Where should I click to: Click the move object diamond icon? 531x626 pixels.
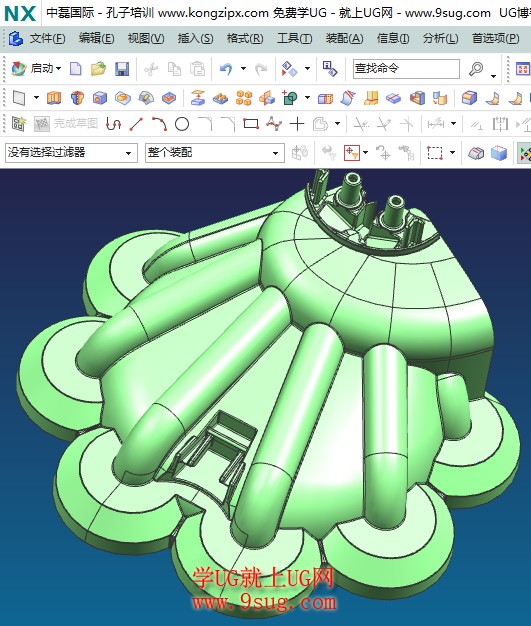[x=289, y=69]
